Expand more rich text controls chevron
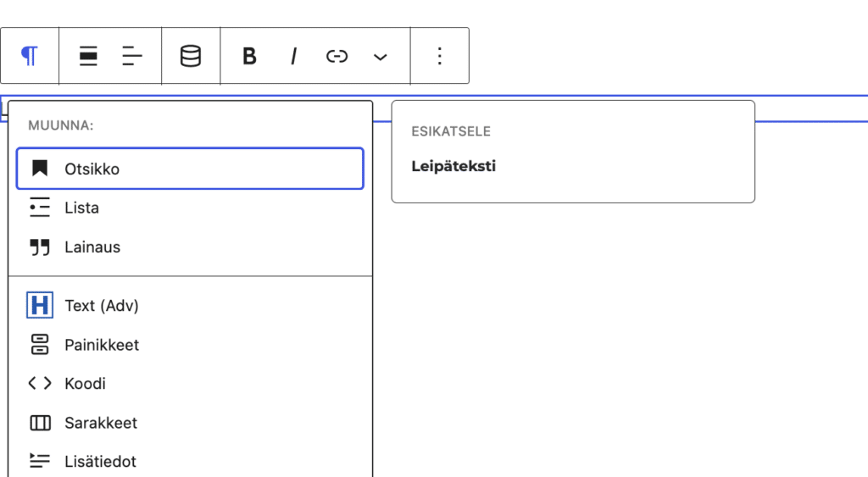This screenshot has width=868, height=477. click(381, 57)
